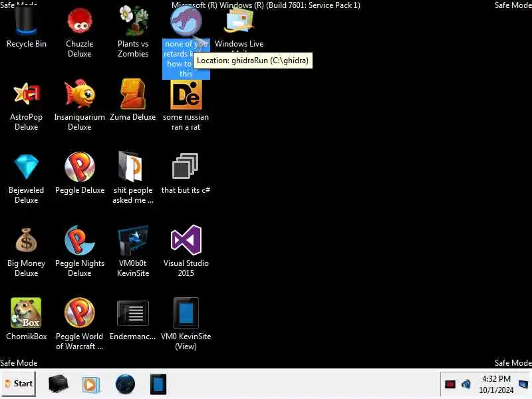Viewport: 532px width, 399px height.
Task: Select the highlighted ghidraRun dragon shortcut icon
Action: pos(186,21)
